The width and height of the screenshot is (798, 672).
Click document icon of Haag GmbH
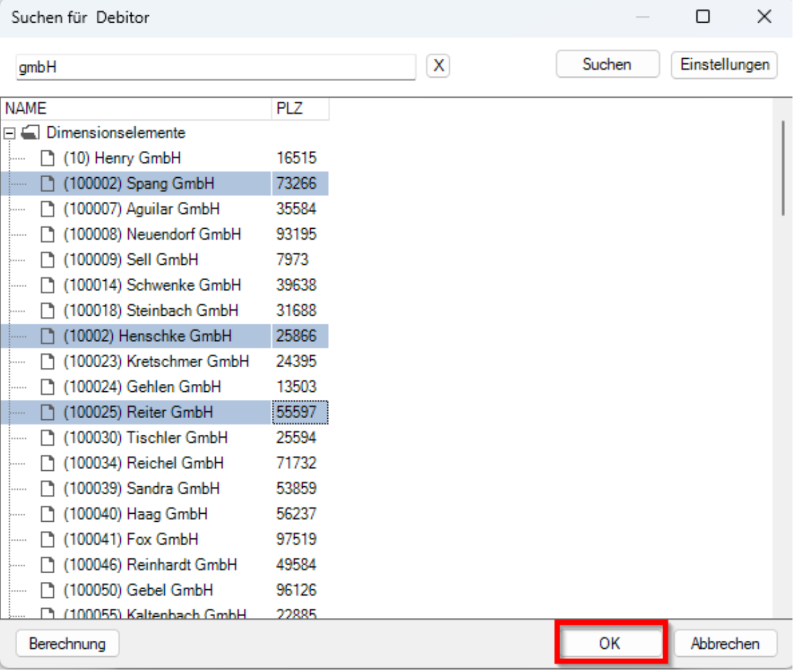click(47, 514)
